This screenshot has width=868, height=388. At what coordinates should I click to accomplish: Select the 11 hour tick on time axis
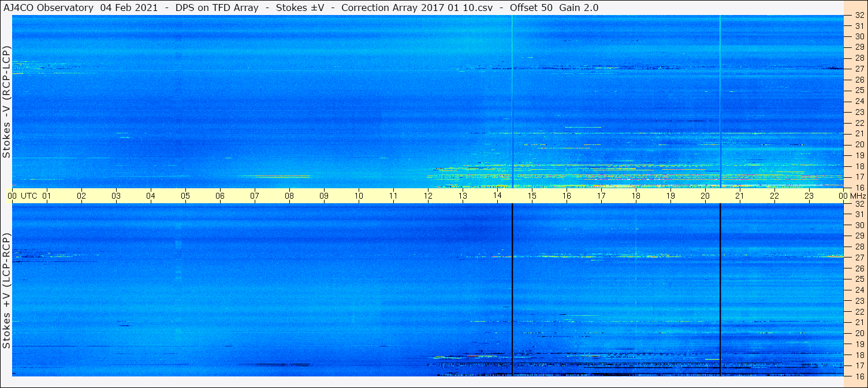point(393,196)
